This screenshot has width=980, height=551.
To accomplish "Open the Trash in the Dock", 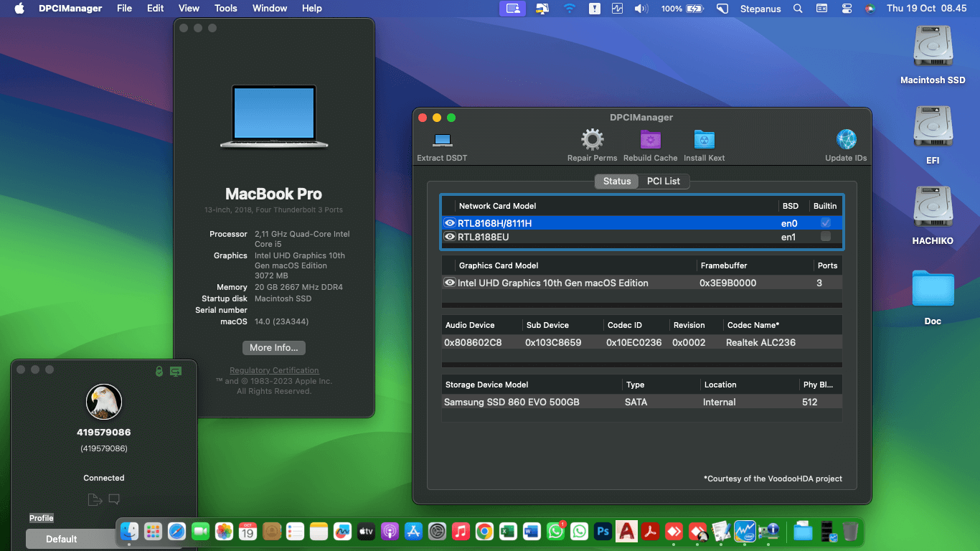I will [850, 532].
